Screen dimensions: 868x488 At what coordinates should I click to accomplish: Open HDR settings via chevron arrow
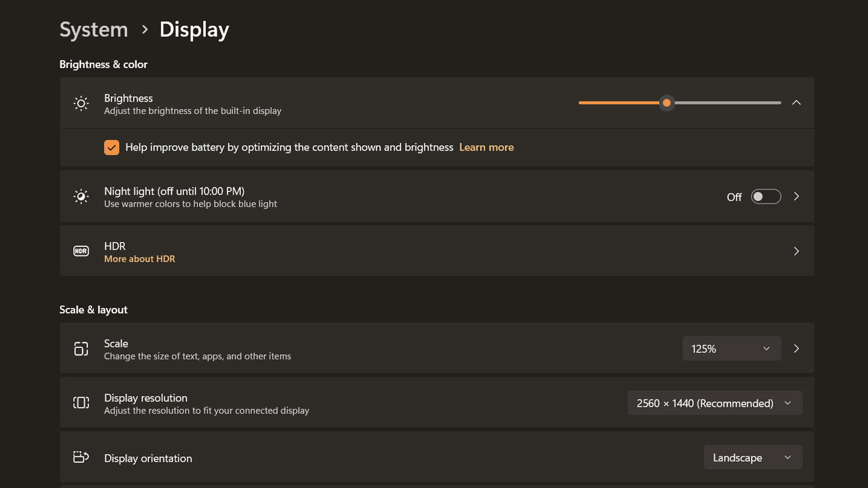(x=796, y=251)
